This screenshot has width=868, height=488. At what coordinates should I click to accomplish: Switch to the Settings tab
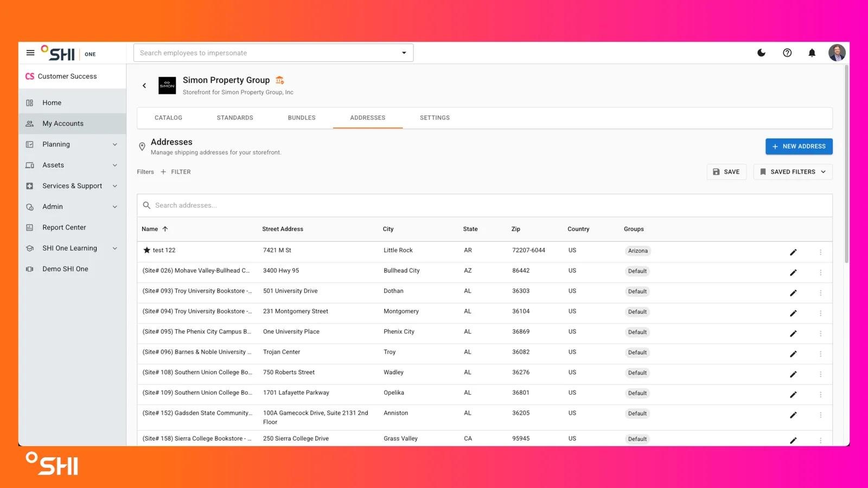(435, 118)
